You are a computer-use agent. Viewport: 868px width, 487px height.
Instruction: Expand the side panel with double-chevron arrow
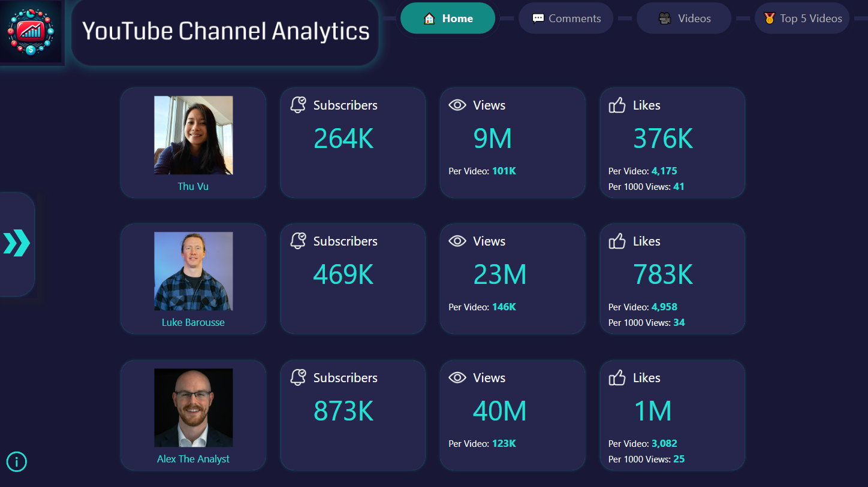(17, 243)
